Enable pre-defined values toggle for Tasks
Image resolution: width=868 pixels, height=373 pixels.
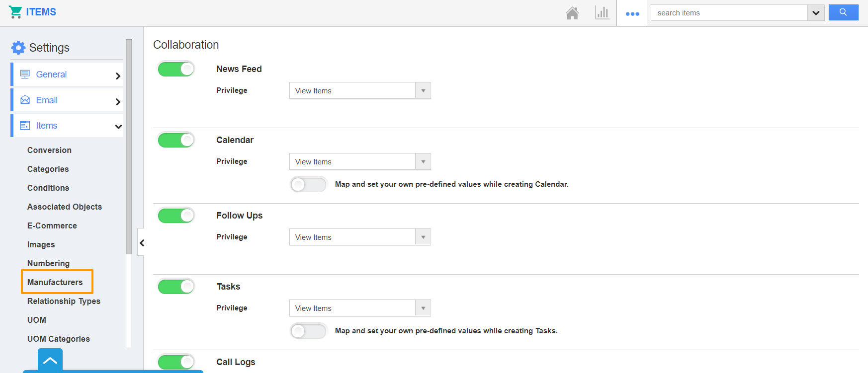click(309, 331)
